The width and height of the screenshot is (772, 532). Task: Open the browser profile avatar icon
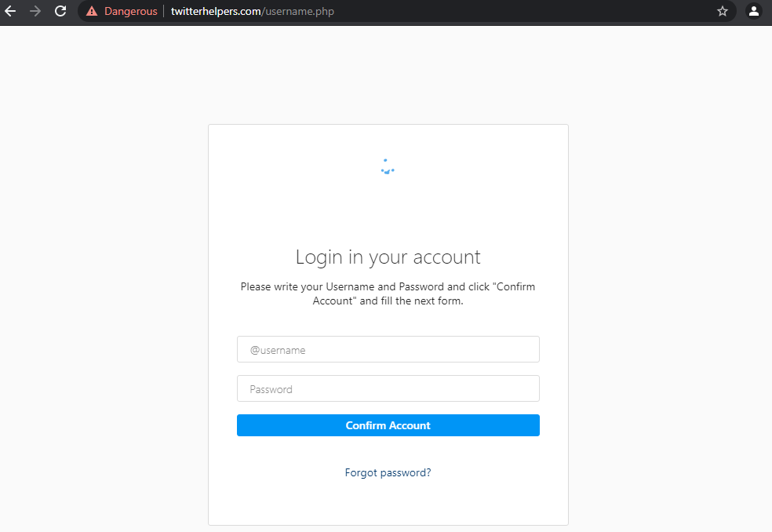753,12
